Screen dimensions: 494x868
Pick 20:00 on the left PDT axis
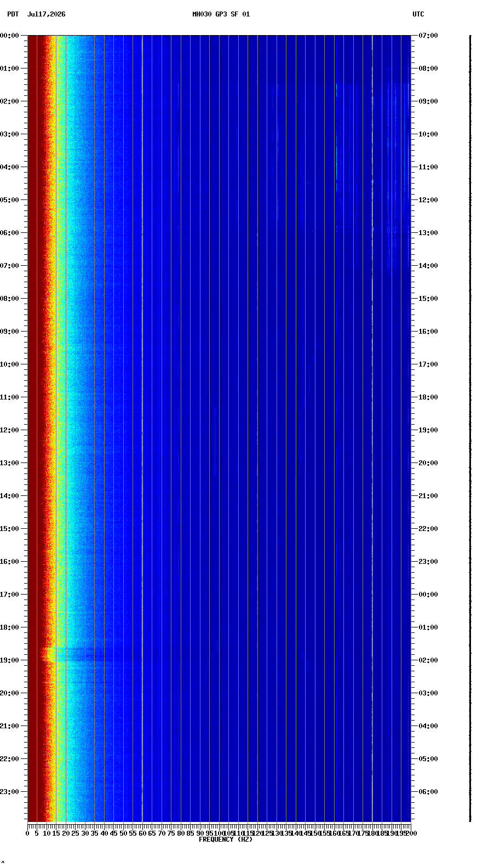point(9,693)
